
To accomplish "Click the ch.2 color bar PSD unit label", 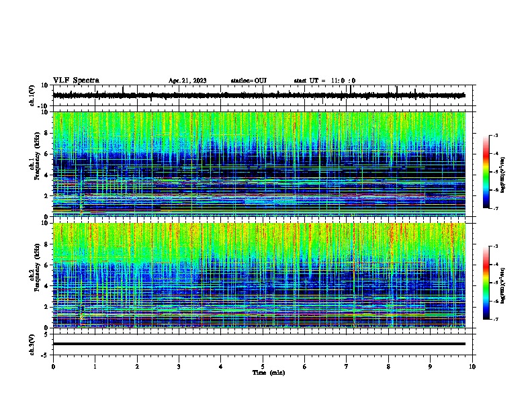I will pyautogui.click(x=502, y=285).
